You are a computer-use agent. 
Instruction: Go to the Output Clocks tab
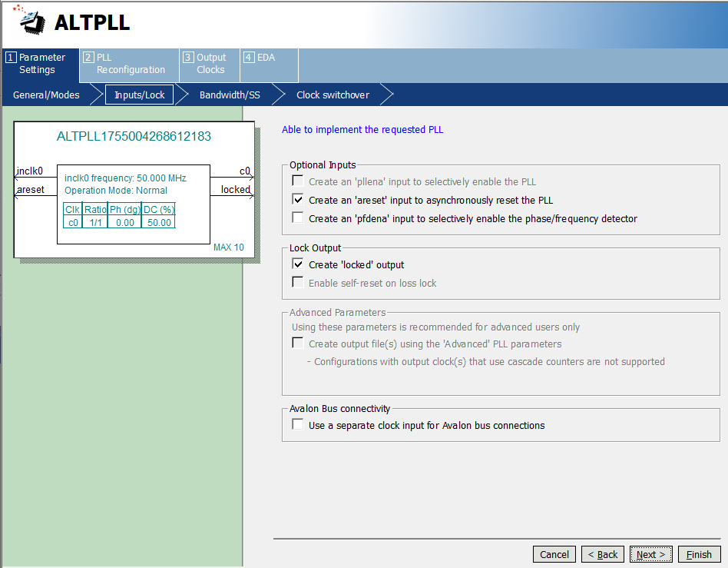coord(210,64)
